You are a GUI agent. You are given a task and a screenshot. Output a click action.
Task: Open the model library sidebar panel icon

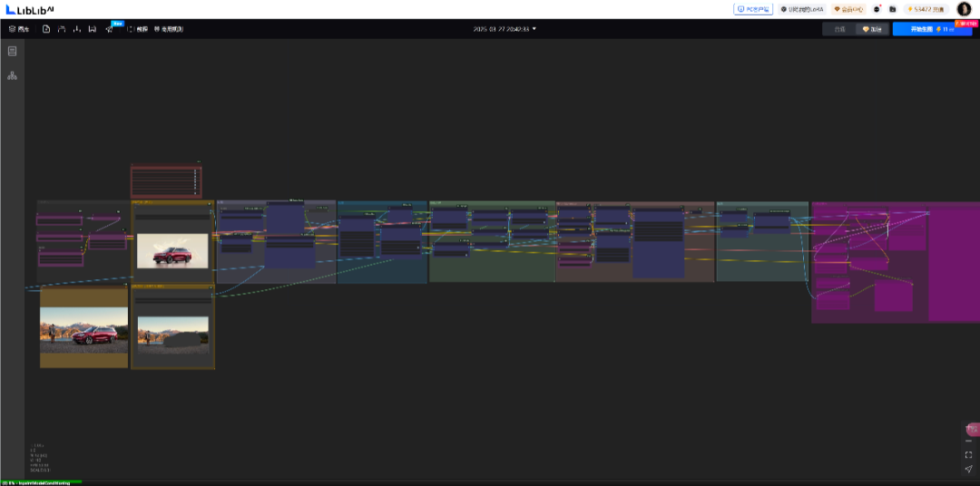click(x=12, y=51)
